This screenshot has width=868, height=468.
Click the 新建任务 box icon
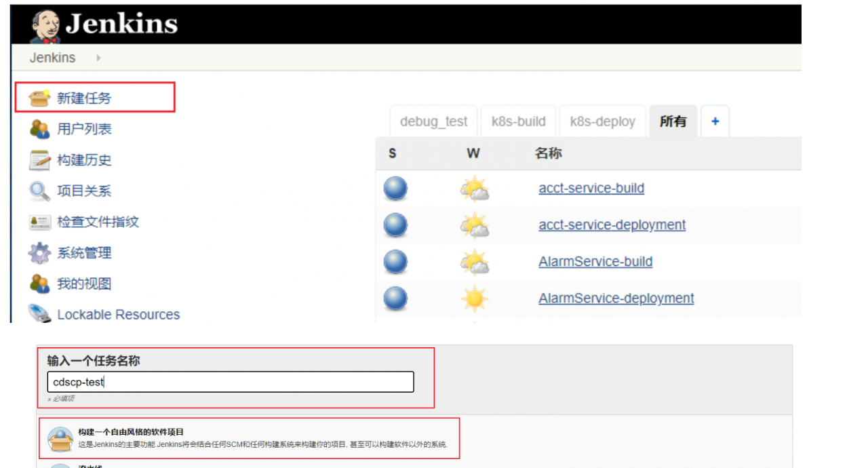(x=39, y=98)
